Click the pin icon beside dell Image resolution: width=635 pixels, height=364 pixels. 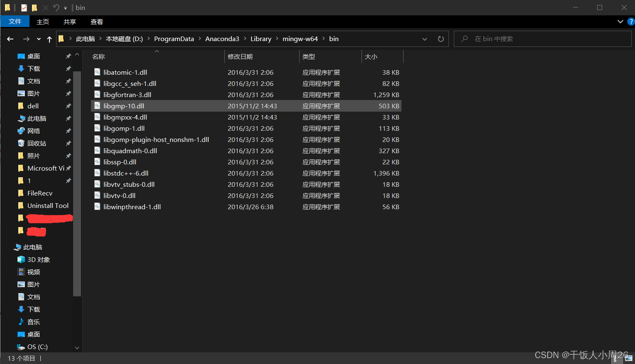pos(68,106)
